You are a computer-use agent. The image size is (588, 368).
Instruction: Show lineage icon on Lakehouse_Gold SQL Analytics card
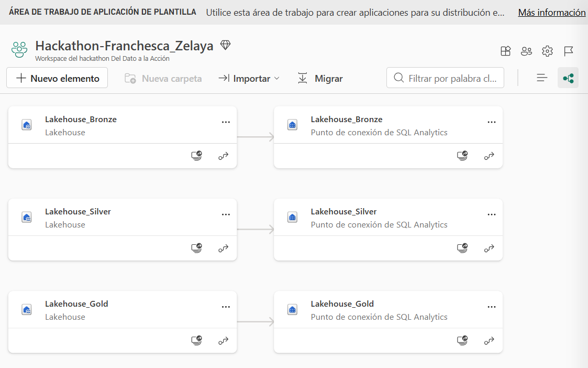489,341
